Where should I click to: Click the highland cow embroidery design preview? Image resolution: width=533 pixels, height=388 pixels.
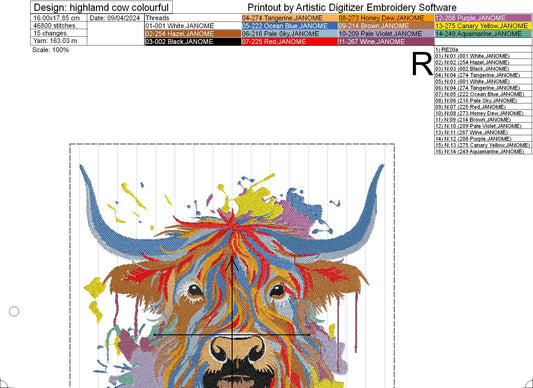coord(232,276)
